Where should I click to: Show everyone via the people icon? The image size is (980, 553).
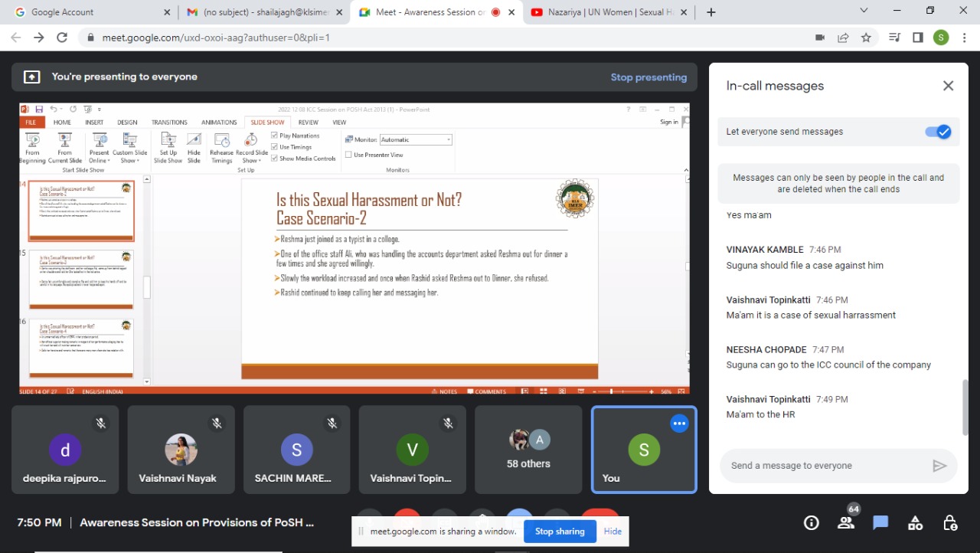[x=846, y=523]
